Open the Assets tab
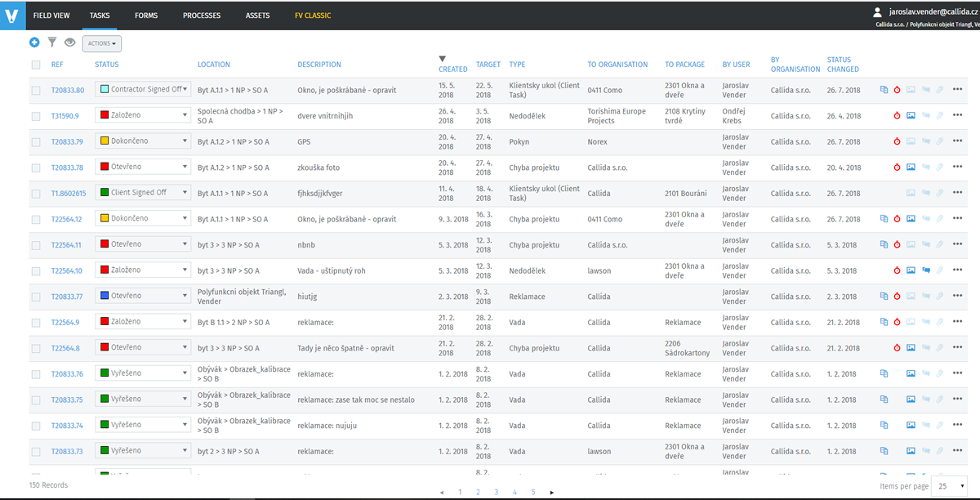Screen dimensions: 980x500 tap(257, 16)
